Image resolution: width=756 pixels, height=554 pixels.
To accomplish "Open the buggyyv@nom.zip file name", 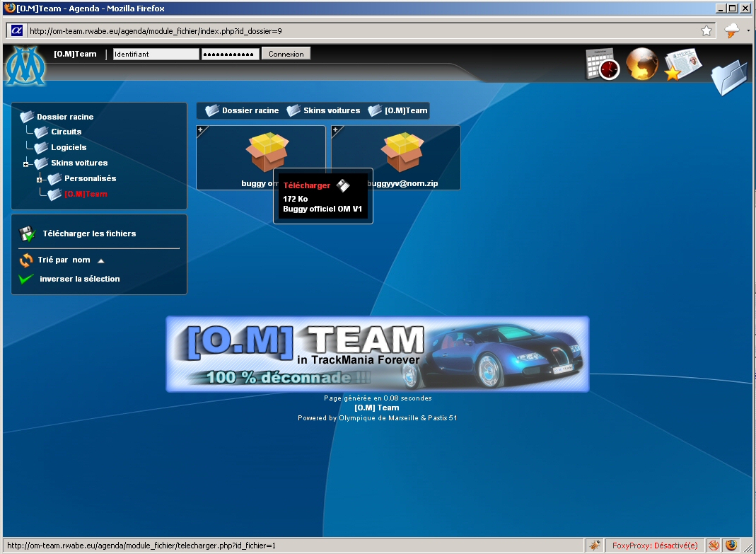I will [x=402, y=183].
